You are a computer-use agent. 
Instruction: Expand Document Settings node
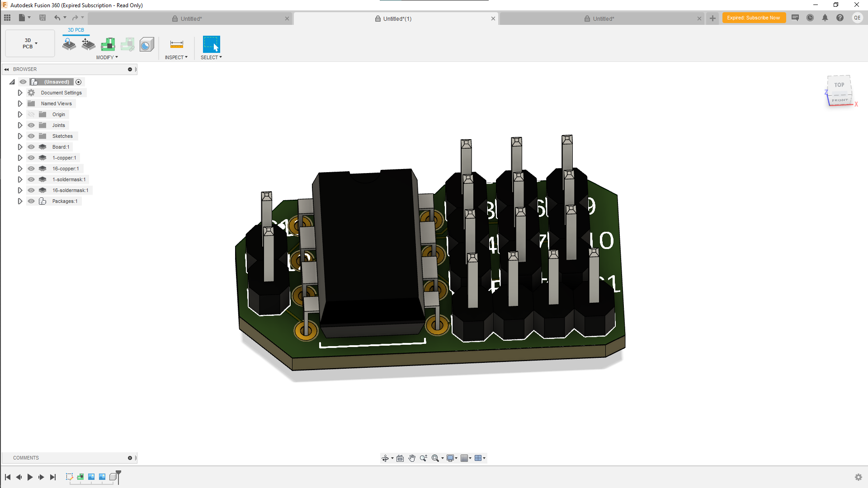coord(20,93)
